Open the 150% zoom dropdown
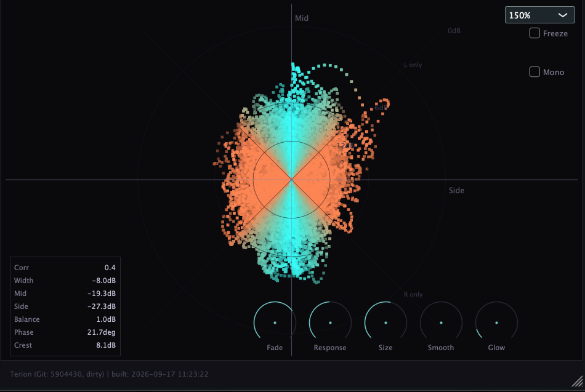Image resolution: width=585 pixels, height=392 pixels. point(539,15)
